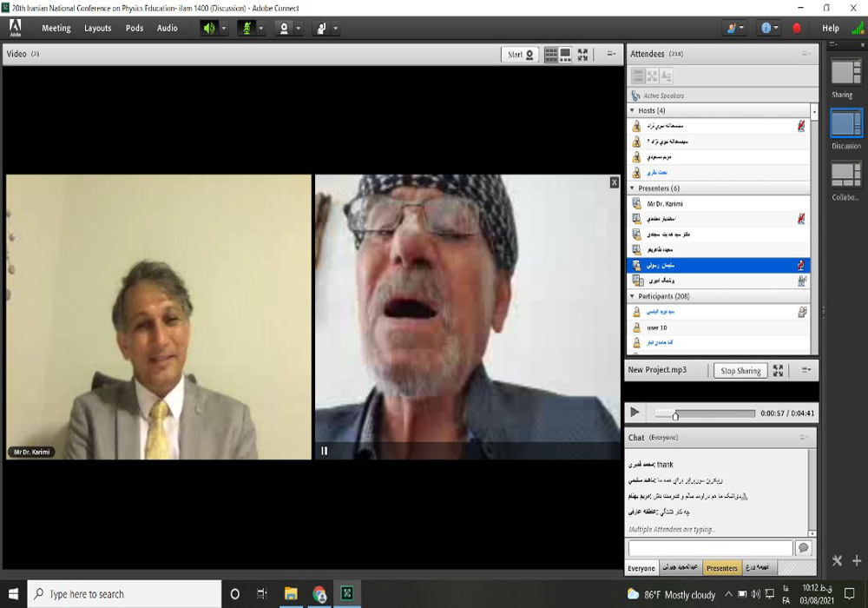868x608 pixels.
Task: Click Stop Sharing for New Project.mp3
Action: tap(740, 371)
